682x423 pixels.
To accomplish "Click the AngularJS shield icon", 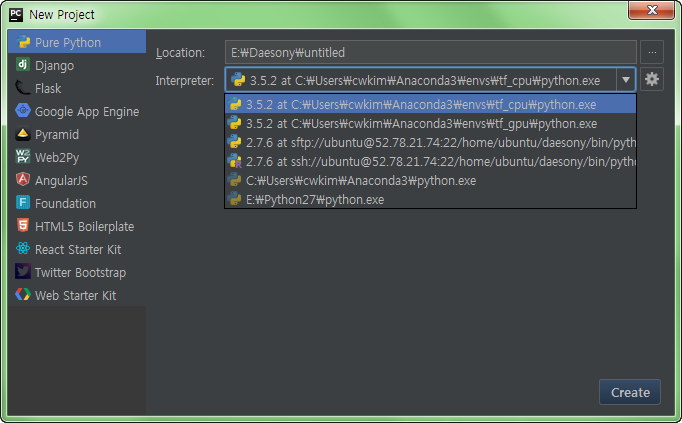I will click(23, 179).
